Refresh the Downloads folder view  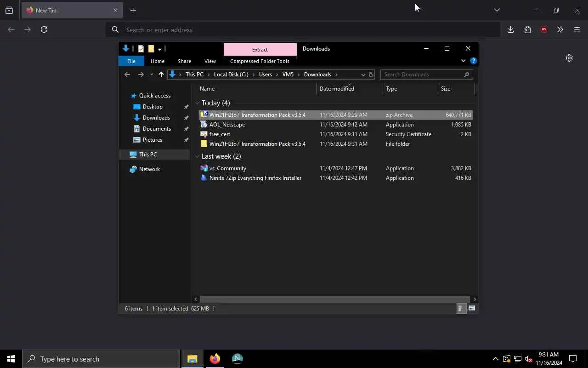[371, 75]
